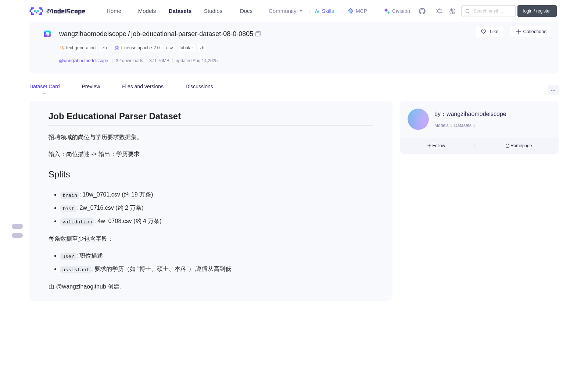Open the Discussions tab

[x=199, y=86]
